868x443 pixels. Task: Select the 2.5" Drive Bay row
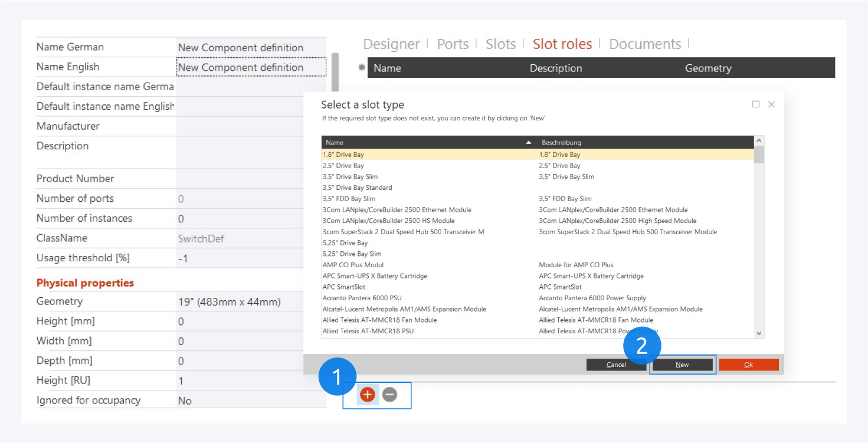point(343,166)
